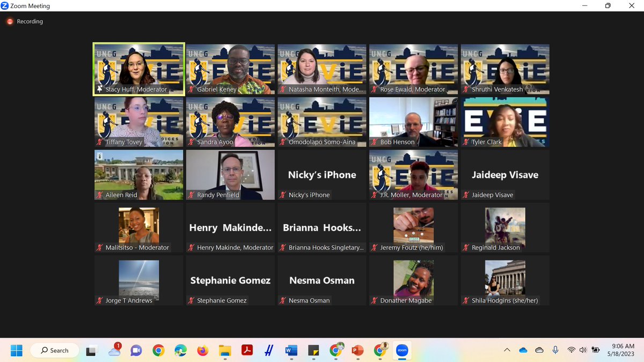Click Jaideep Visave participant tile

pyautogui.click(x=505, y=175)
